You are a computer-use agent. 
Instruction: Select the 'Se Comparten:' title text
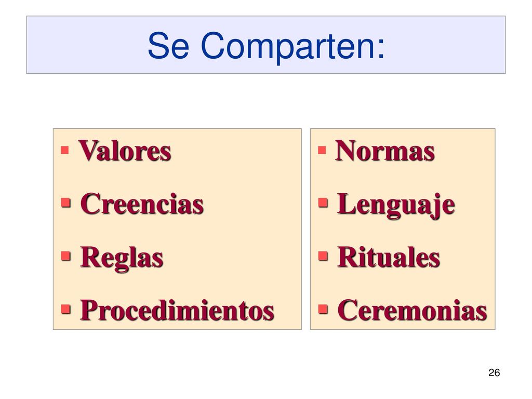(267, 46)
